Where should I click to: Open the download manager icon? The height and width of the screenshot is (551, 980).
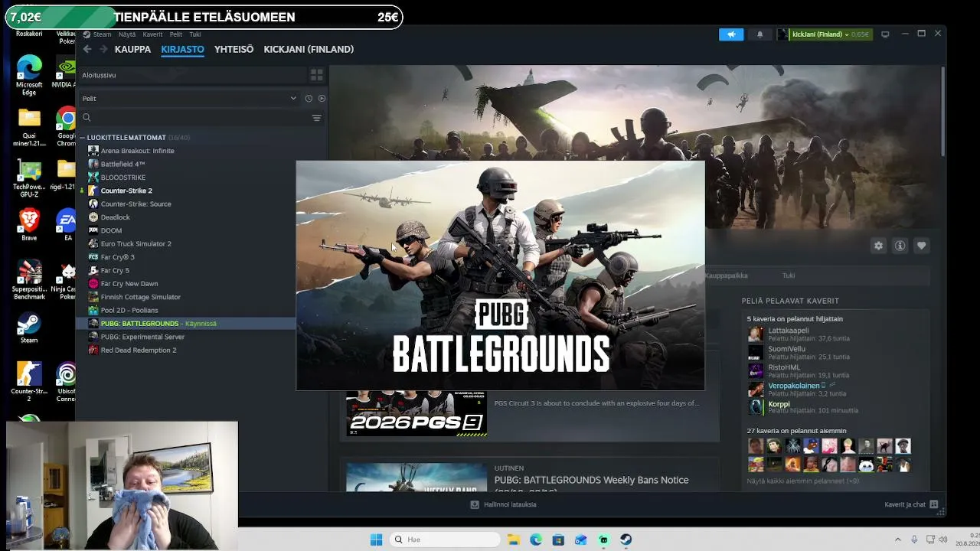pyautogui.click(x=475, y=504)
